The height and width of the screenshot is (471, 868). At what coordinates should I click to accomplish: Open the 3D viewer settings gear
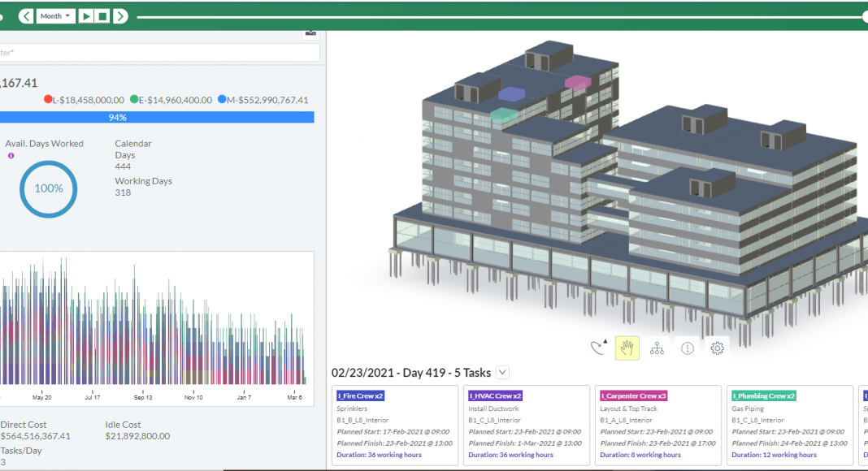click(x=717, y=348)
